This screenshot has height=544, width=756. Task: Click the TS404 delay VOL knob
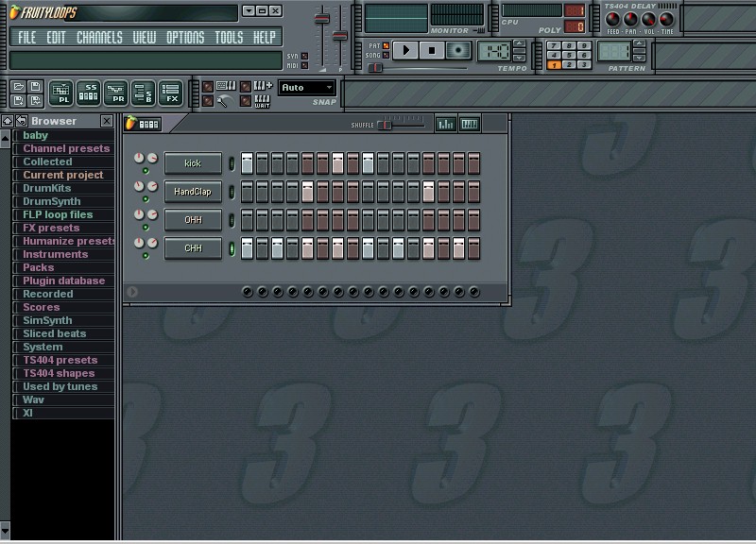648,19
